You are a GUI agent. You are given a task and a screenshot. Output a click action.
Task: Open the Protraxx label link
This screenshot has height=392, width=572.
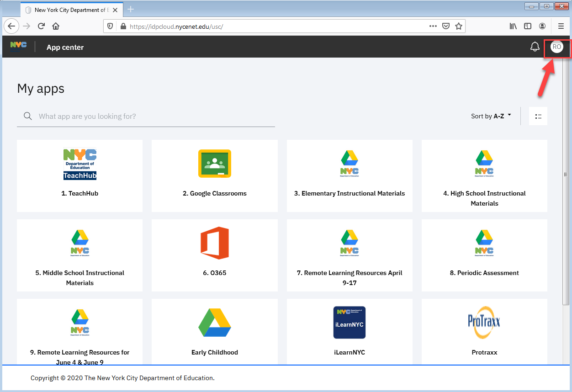point(484,352)
